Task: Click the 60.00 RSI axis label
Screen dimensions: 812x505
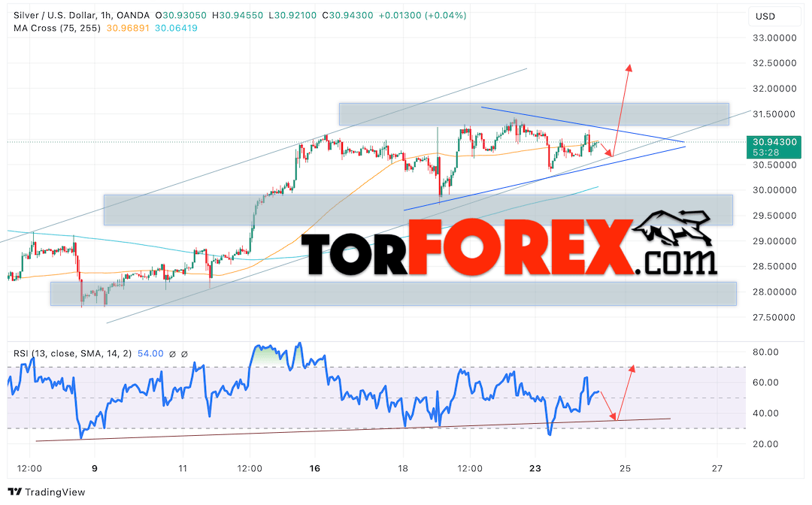Action: tap(765, 383)
